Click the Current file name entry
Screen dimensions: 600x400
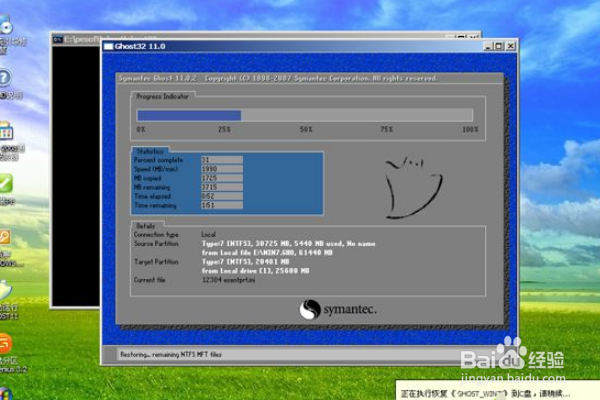(228, 280)
